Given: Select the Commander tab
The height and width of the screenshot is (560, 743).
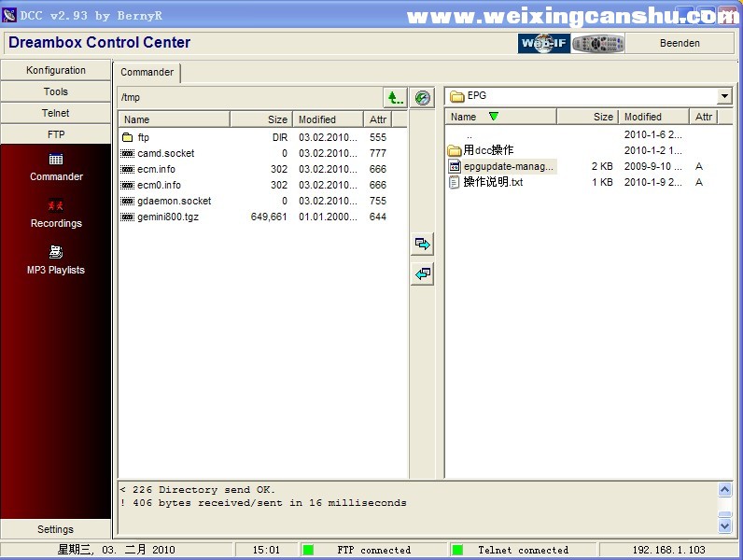Looking at the screenshot, I should tap(147, 72).
